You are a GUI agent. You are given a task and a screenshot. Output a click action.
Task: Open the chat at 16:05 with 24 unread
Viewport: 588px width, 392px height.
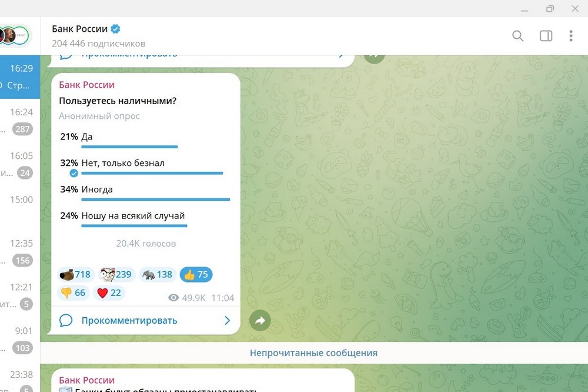pyautogui.click(x=20, y=164)
